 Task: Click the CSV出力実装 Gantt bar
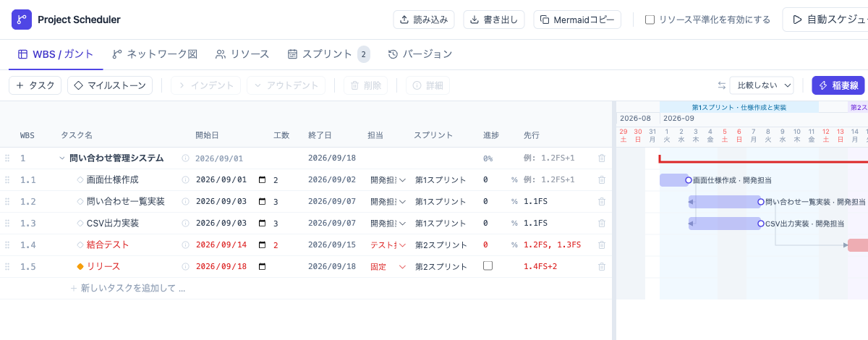pos(724,224)
